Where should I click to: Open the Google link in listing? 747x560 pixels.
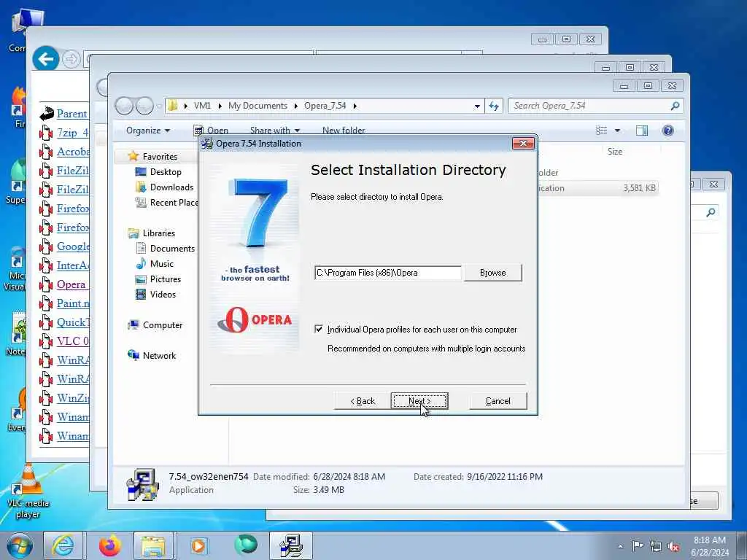pos(72,246)
